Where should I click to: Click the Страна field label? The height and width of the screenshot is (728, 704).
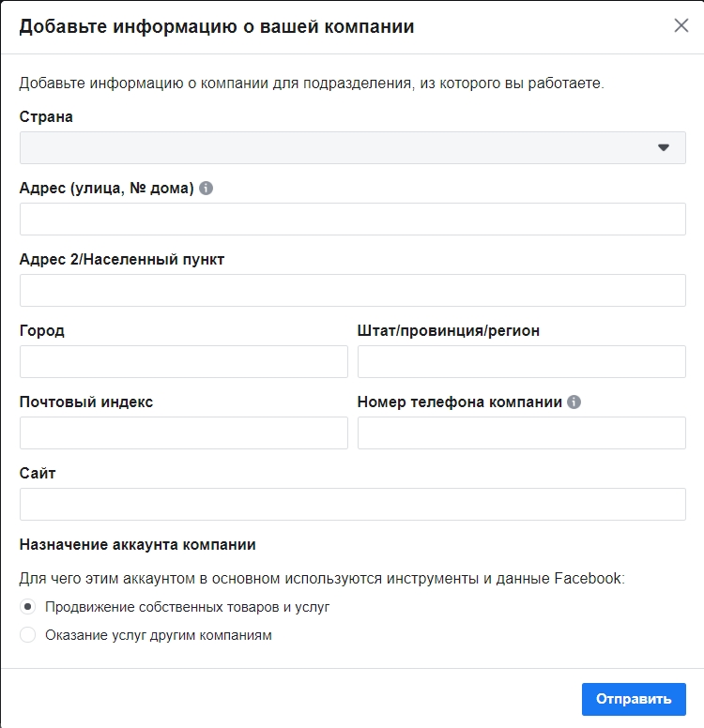point(46,117)
